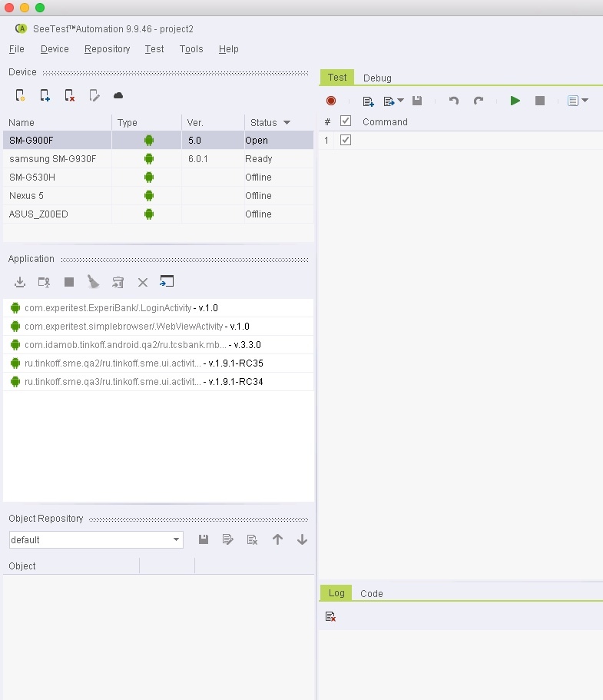Viewport: 603px width, 700px height.
Task: Click the Ver. column header
Action: tap(213, 122)
